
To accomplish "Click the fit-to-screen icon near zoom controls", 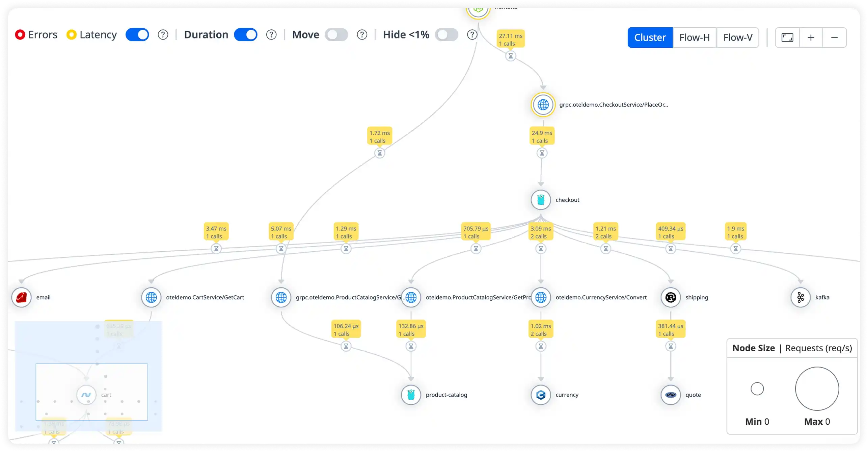I will pos(787,37).
